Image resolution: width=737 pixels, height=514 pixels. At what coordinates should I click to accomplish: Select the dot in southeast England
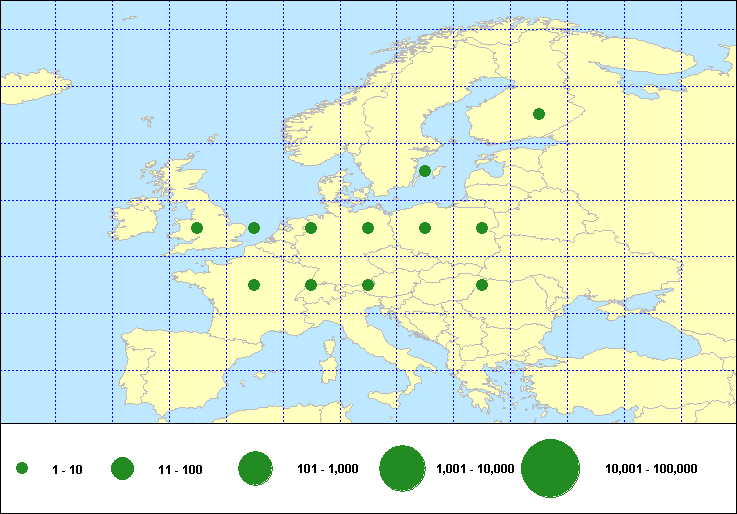(254, 228)
